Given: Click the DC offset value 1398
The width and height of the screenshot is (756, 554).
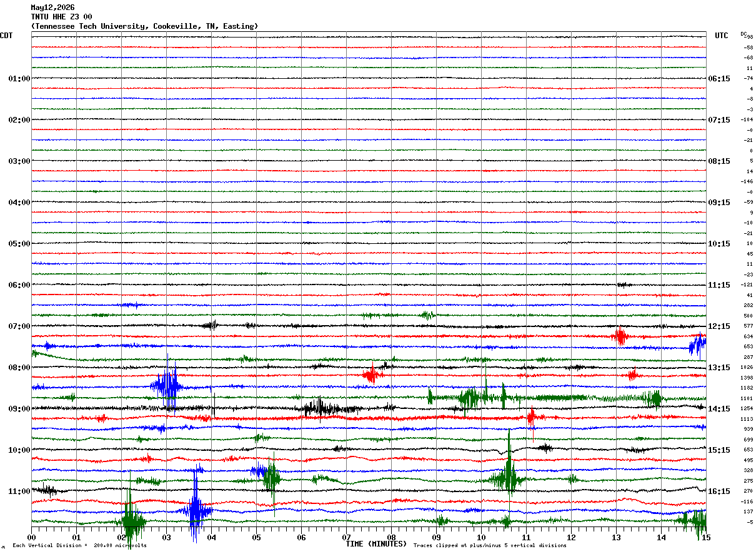Looking at the screenshot, I should [746, 378].
